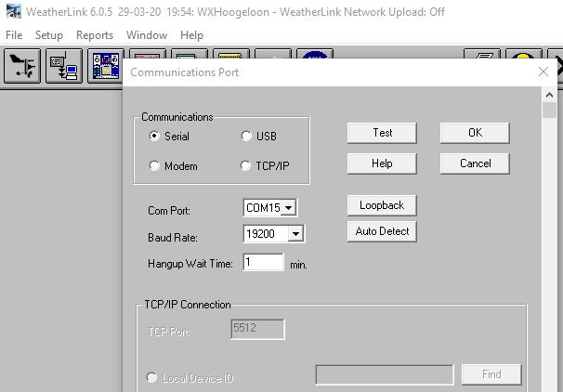Click the dialog vertical scrollbar thumb
This screenshot has width=563, height=392.
[549, 111]
